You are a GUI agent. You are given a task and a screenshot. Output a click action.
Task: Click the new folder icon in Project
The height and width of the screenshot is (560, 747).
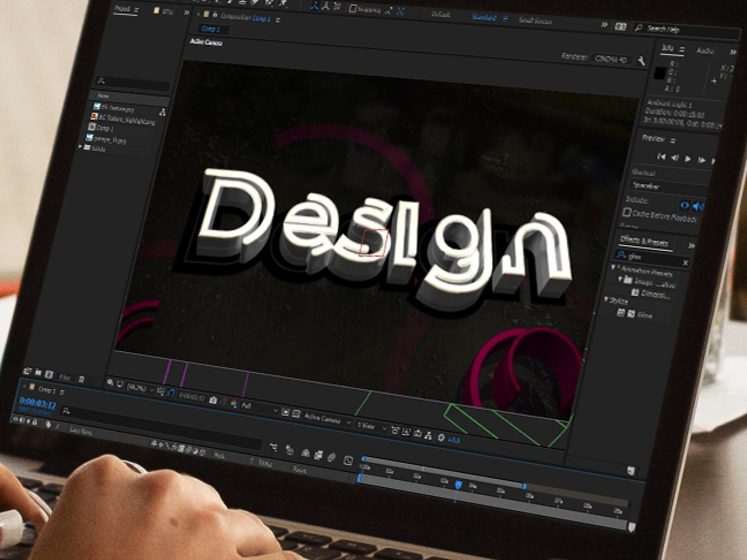(38, 373)
